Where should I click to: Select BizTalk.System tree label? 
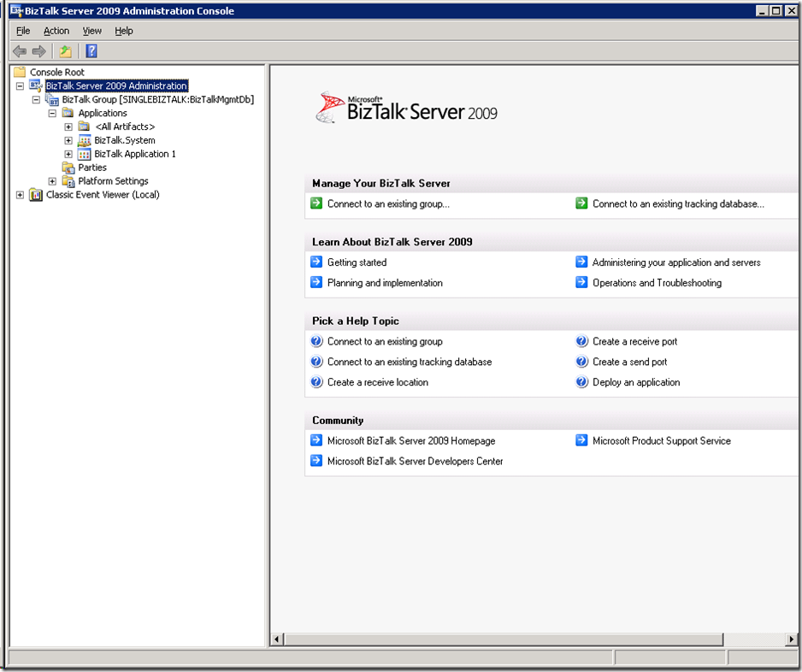(x=124, y=140)
